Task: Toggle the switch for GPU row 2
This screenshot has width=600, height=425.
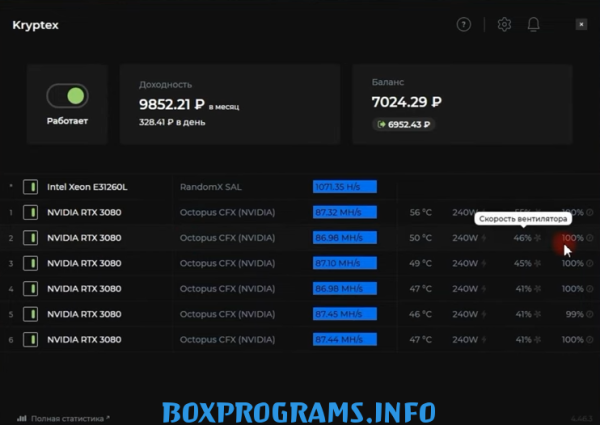Action: click(x=30, y=238)
